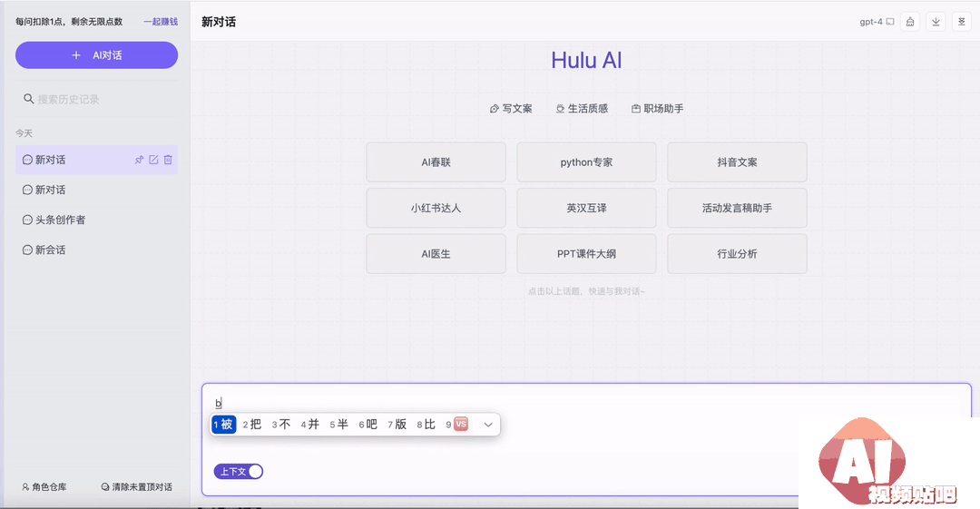The height and width of the screenshot is (509, 980).
Task: Click the clear conversation broom icon
Action: [x=910, y=22]
